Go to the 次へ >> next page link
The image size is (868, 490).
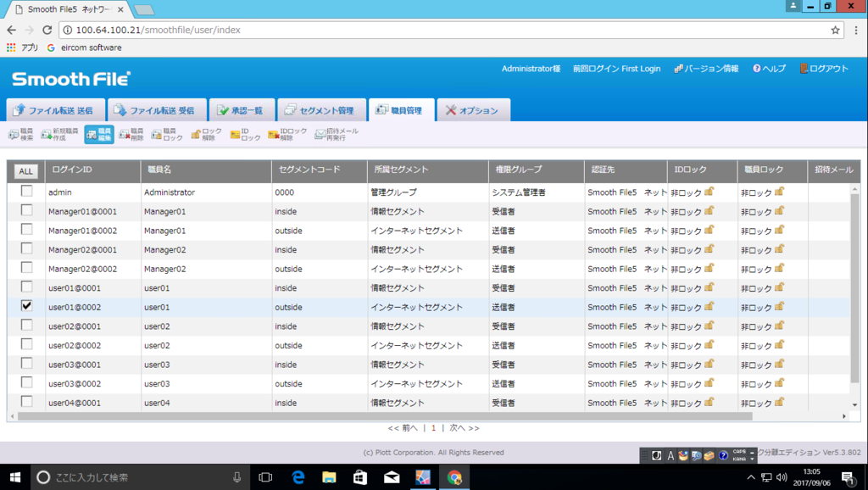[465, 428]
